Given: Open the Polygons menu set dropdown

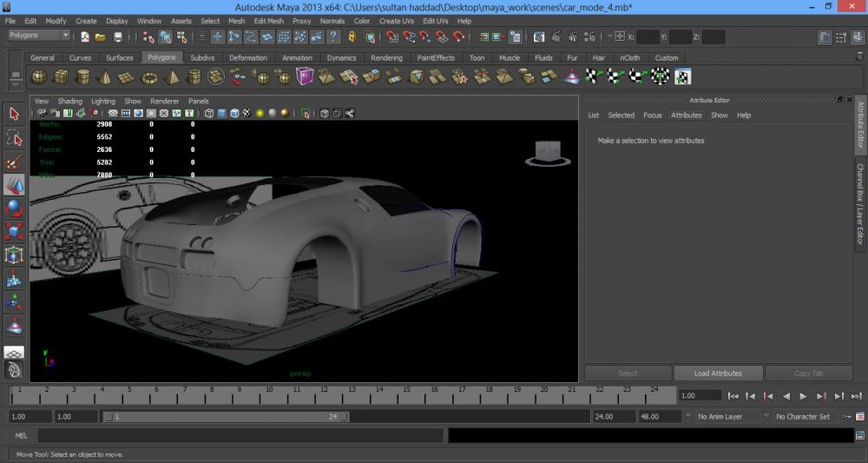Looking at the screenshot, I should (39, 36).
